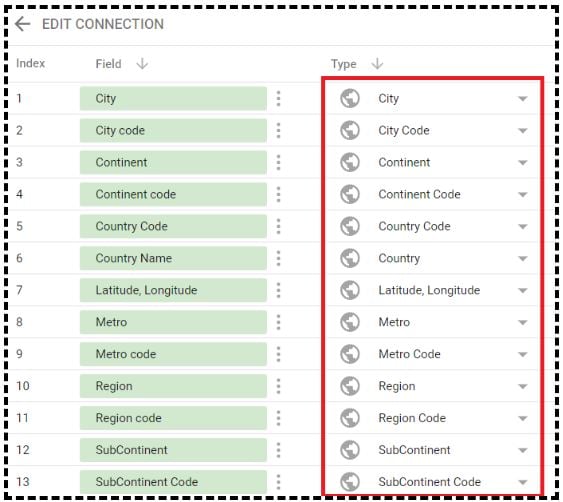Go back using the Edit Connection arrow
The image size is (563, 502).
click(x=23, y=24)
